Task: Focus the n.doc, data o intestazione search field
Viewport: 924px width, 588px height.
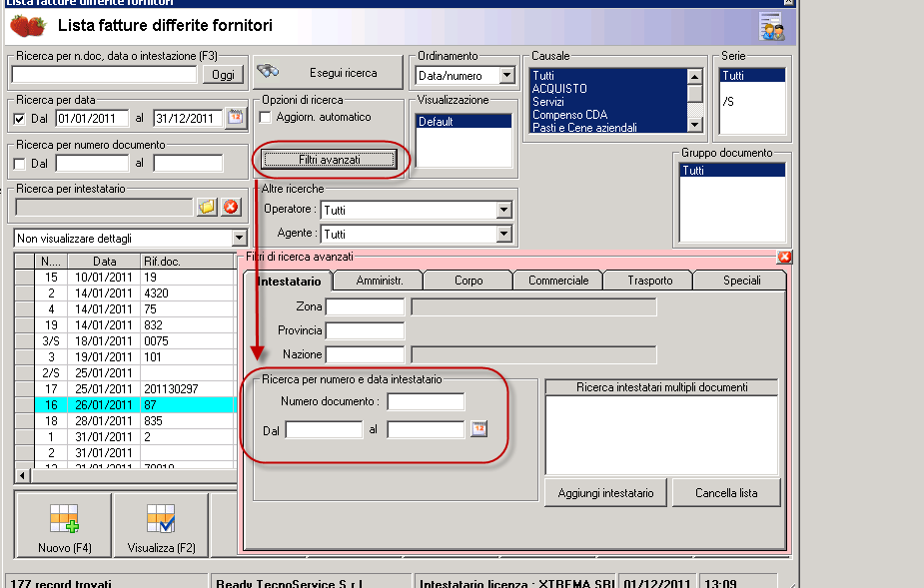Action: coord(104,74)
